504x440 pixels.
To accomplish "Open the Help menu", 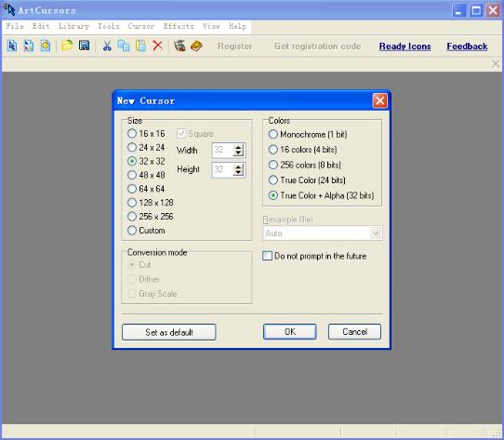I will coord(237,26).
